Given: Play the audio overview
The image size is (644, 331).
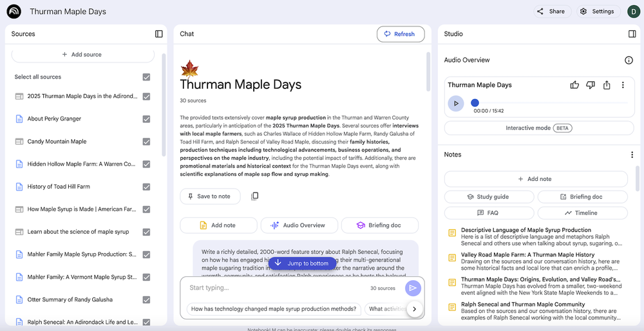Looking at the screenshot, I should 456,104.
